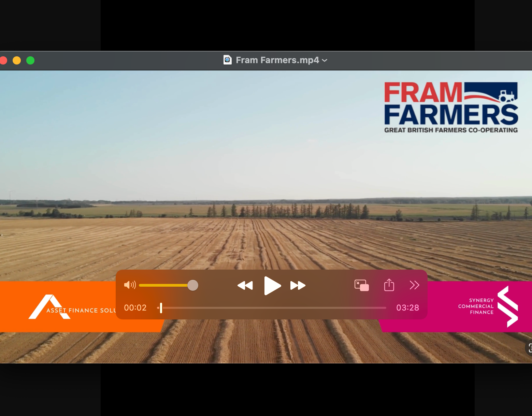Click the screenshot icon at right edge
The height and width of the screenshot is (416, 532).
(529, 348)
